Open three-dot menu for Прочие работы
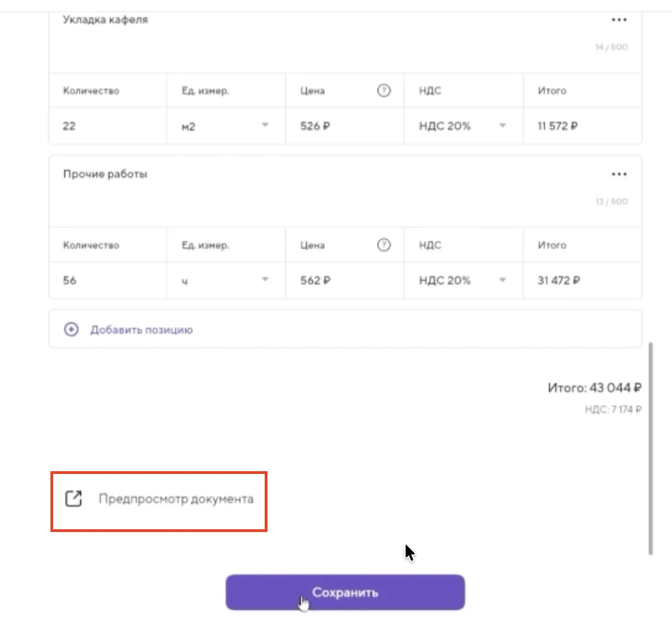This screenshot has height=618, width=672. [619, 174]
